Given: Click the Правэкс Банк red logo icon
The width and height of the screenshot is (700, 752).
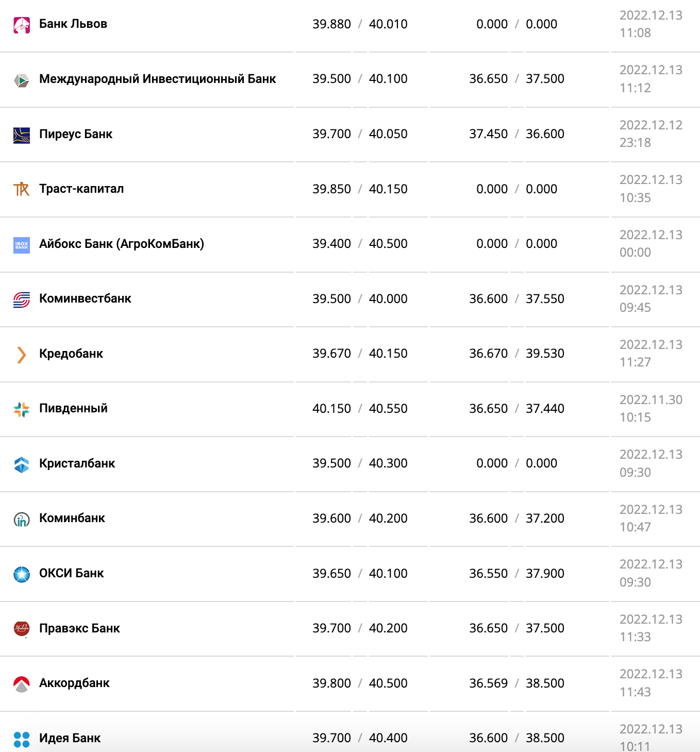Looking at the screenshot, I should click(22, 629).
